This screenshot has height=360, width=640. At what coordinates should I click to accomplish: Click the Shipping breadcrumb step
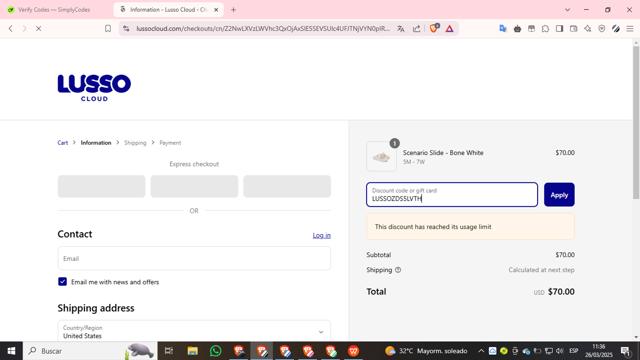[x=135, y=142]
